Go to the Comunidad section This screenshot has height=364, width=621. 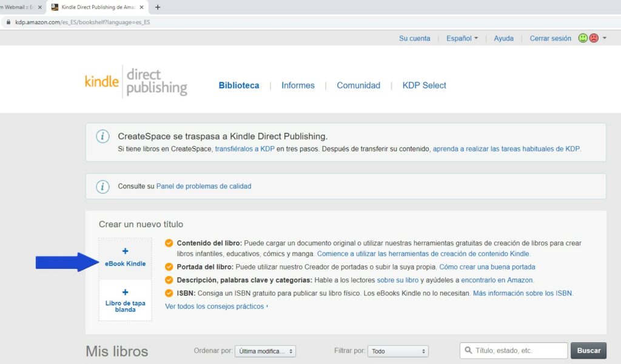(358, 85)
